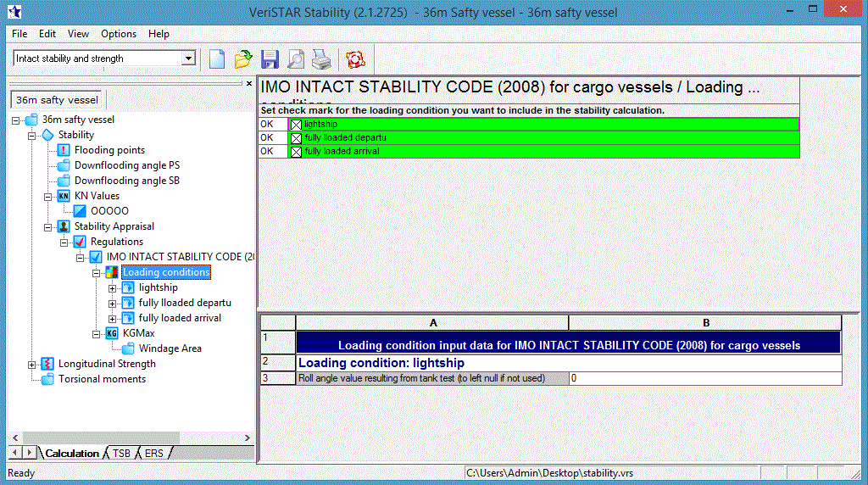Toggle the lightship loading condition checkbox

click(x=296, y=125)
